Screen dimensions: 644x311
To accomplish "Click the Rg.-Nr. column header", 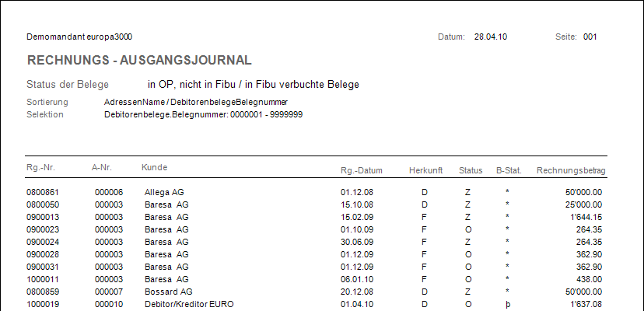I will [x=41, y=169].
